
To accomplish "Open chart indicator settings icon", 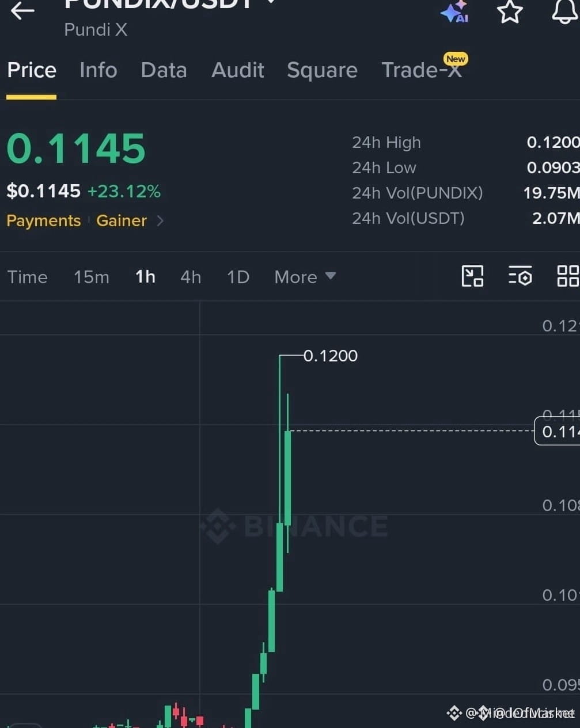I will coord(520,276).
